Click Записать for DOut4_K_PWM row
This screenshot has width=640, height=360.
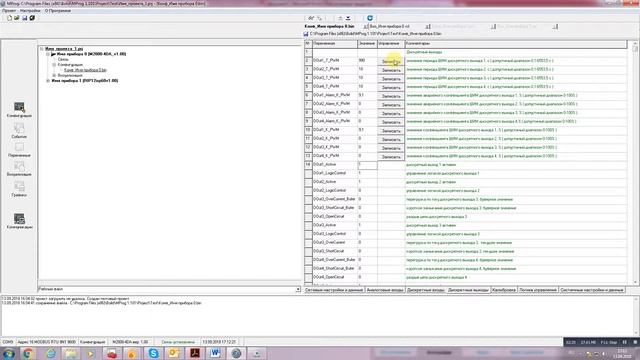(391, 157)
